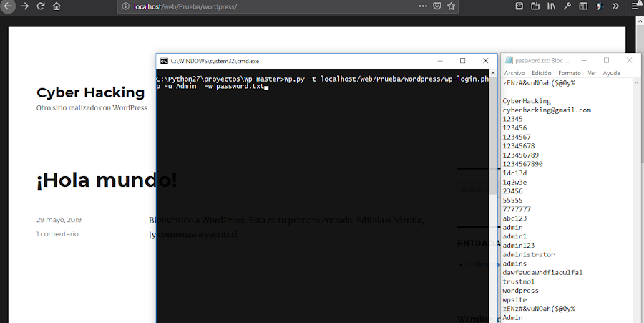The height and width of the screenshot is (323, 644).
Task: Open ¡Hola mundo! post title
Action: click(x=107, y=180)
